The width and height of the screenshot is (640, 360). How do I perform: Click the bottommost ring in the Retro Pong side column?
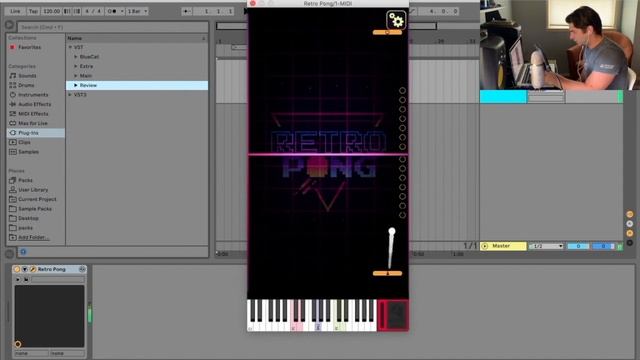[x=402, y=215]
